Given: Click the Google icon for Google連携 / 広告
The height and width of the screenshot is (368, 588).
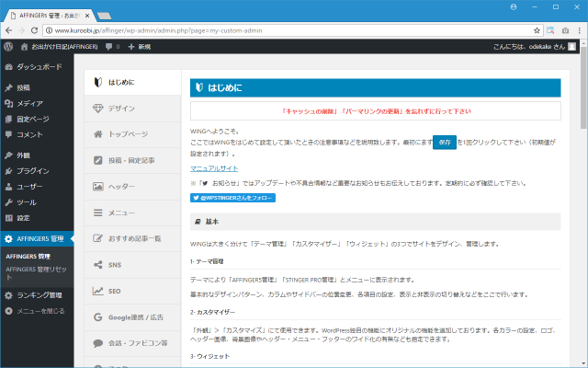Looking at the screenshot, I should pyautogui.click(x=98, y=317).
